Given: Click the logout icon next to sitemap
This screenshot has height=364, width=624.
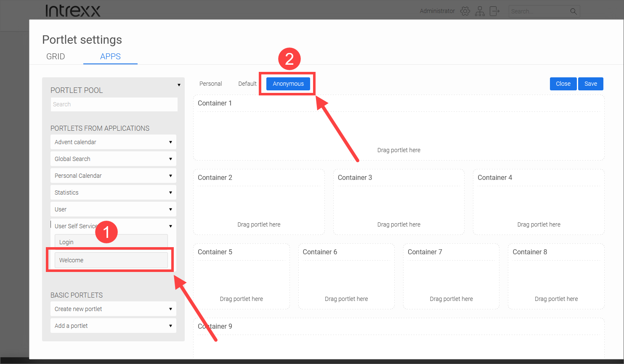Looking at the screenshot, I should [494, 11].
